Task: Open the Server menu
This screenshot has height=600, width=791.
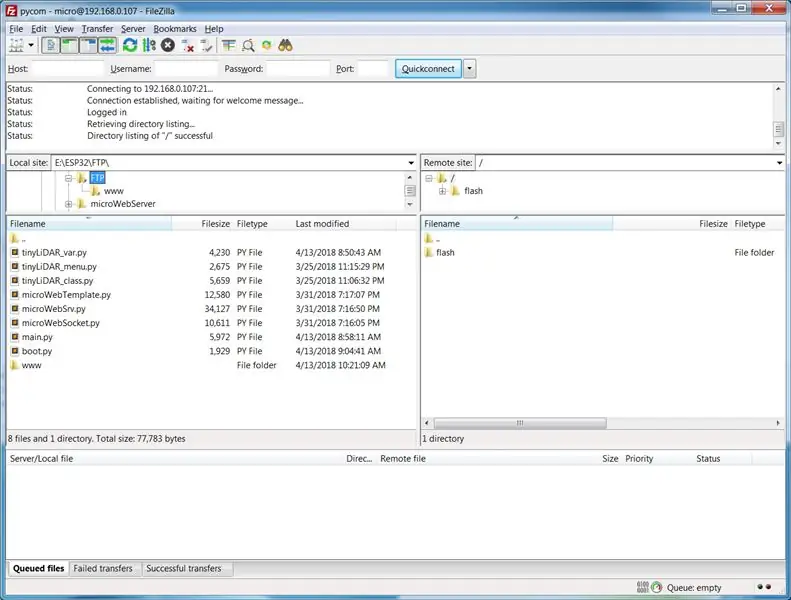Action: (133, 29)
